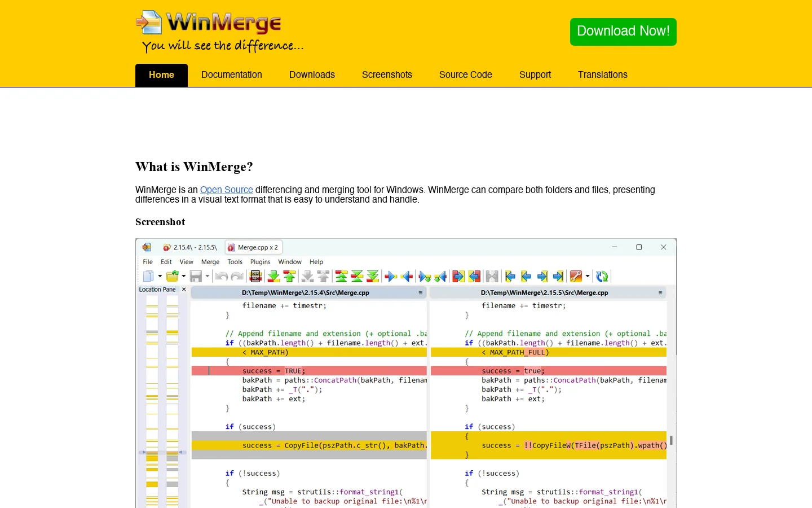Switch to the Screenshots navigation tab
812x508 pixels.
tap(387, 75)
